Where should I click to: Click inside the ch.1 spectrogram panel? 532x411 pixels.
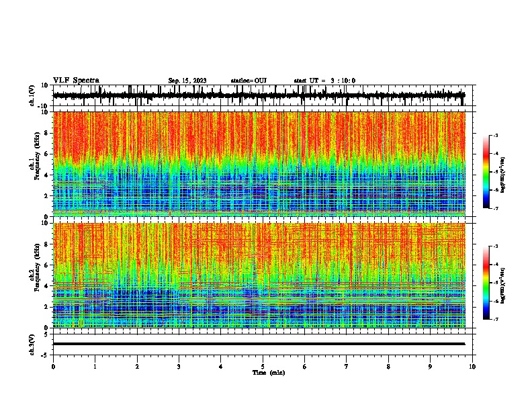[x=259, y=164]
